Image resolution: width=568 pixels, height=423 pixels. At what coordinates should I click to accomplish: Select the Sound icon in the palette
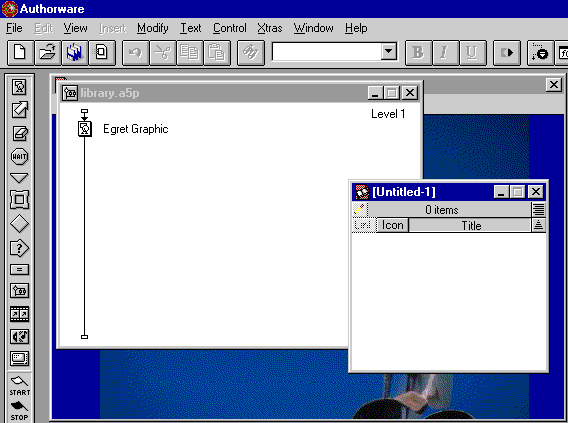point(19,336)
